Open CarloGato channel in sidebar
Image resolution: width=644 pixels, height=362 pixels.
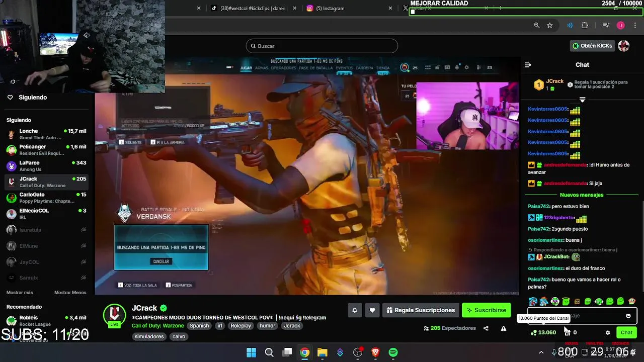coord(46,198)
